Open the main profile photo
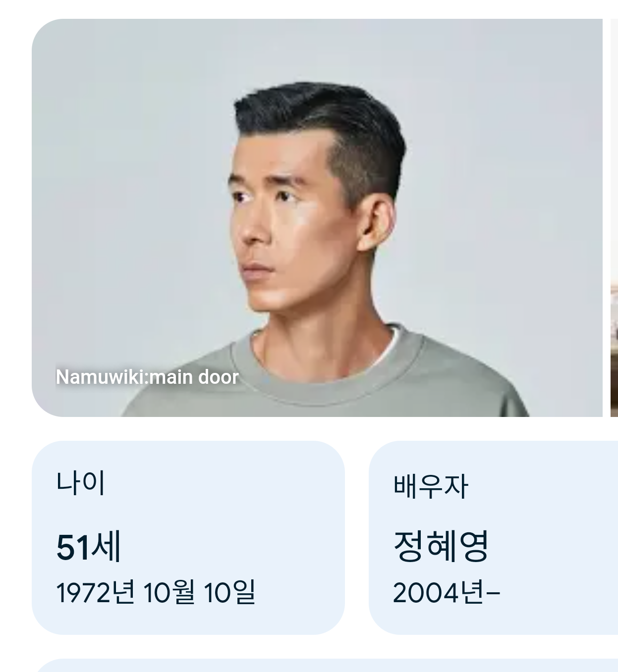Screen dimensions: 618x672 pyautogui.click(x=317, y=218)
